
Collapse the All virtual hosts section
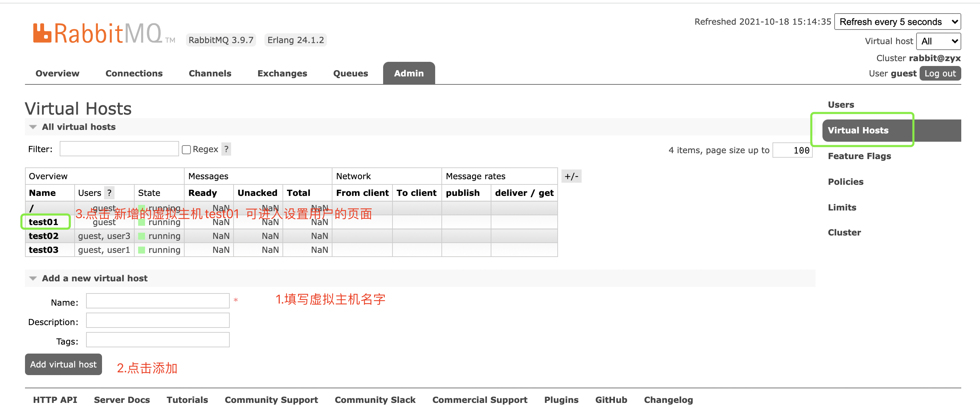33,127
